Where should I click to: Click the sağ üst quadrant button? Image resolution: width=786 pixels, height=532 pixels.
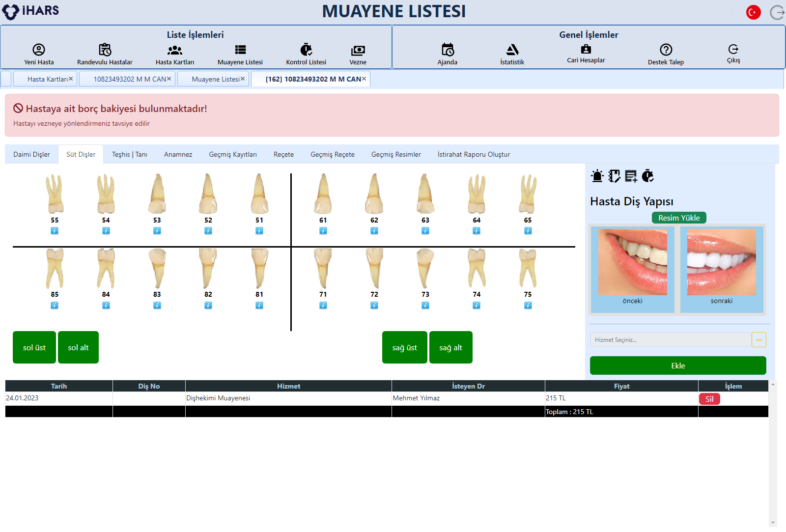(404, 347)
